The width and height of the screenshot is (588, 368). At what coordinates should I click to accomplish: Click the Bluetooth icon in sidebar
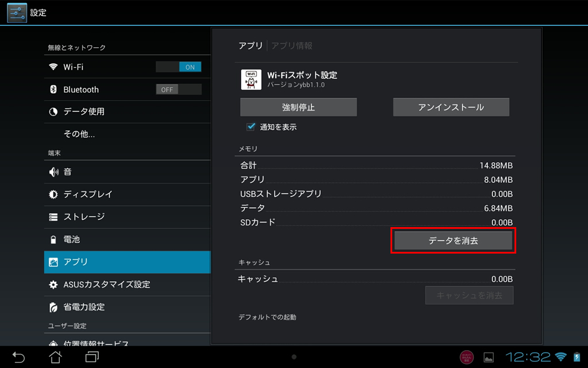(x=53, y=89)
